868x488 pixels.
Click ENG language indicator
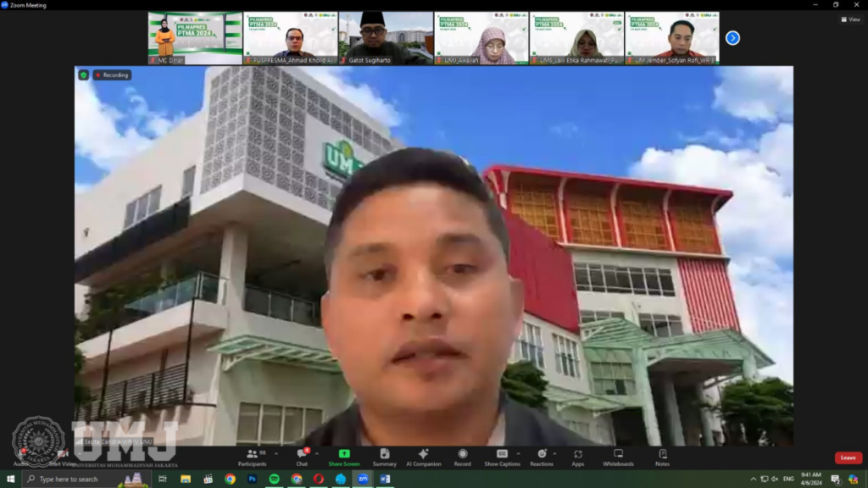[x=788, y=480]
